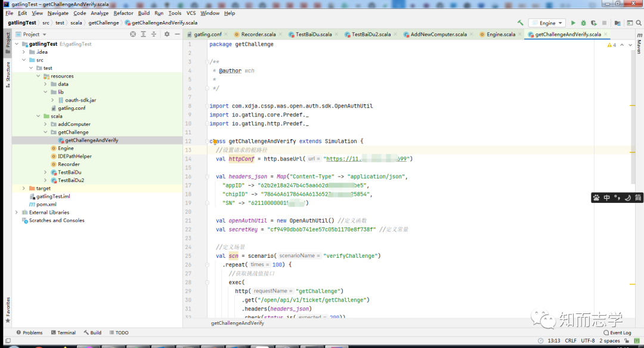Close the gatling.conf tab
644x348 pixels.
coord(225,34)
